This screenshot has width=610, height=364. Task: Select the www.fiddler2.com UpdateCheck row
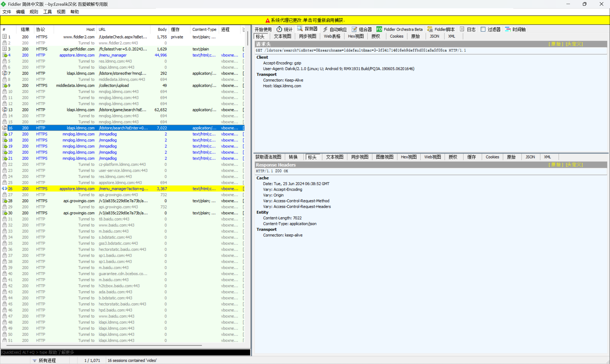123,37
